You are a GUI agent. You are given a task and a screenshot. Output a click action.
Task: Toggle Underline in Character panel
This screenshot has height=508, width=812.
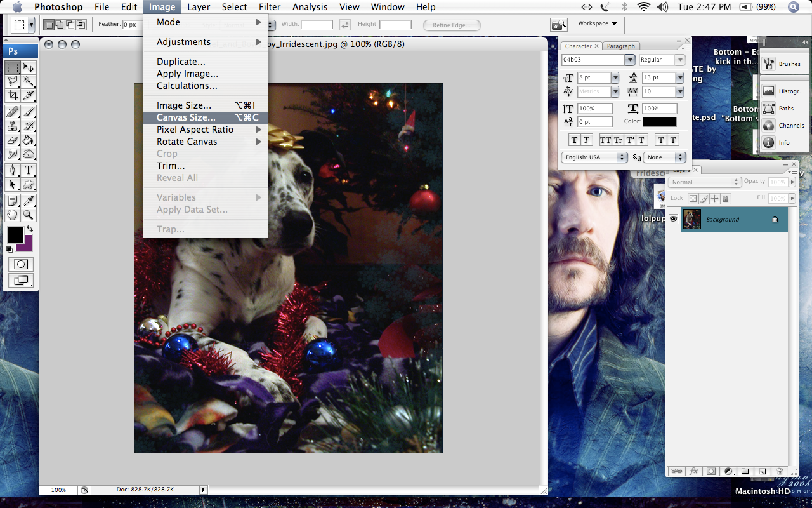coord(661,140)
